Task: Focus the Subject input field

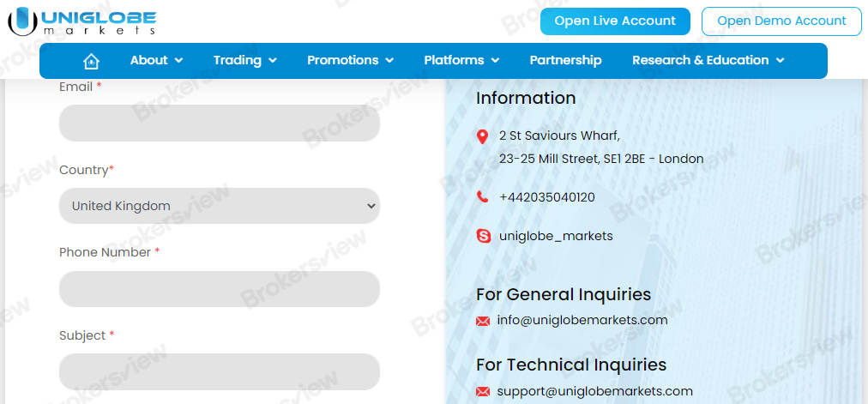Action: [x=220, y=372]
